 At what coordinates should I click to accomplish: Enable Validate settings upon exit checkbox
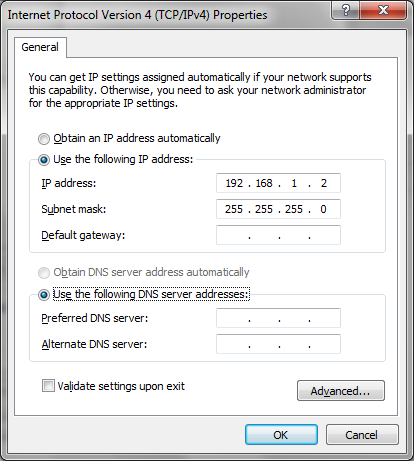click(x=48, y=386)
